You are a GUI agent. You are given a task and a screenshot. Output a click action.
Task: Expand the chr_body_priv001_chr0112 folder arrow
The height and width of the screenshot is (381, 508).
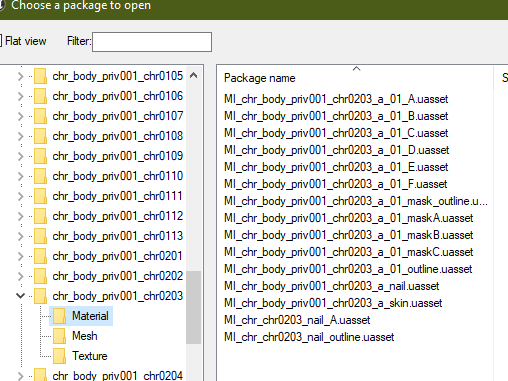tap(21, 216)
